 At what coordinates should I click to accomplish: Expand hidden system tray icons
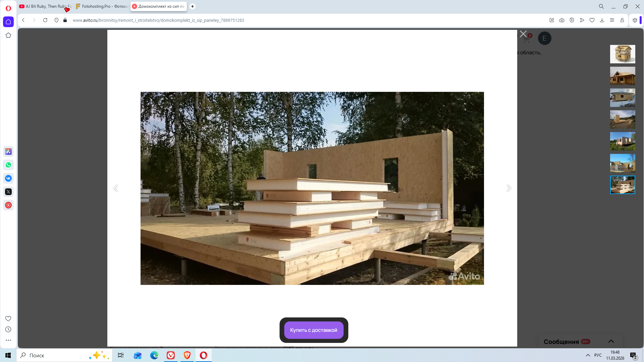point(588,355)
